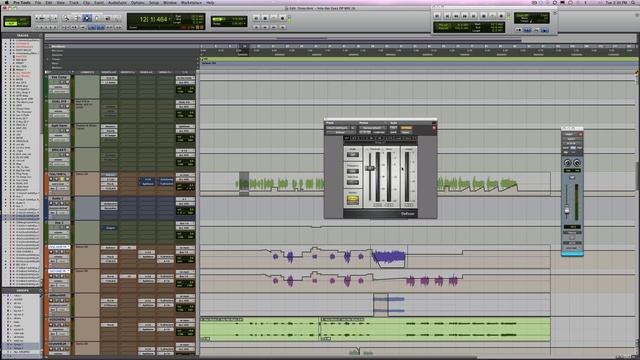Click Play in the Edit window transport
The image size is (640, 360).
pos(274,18)
